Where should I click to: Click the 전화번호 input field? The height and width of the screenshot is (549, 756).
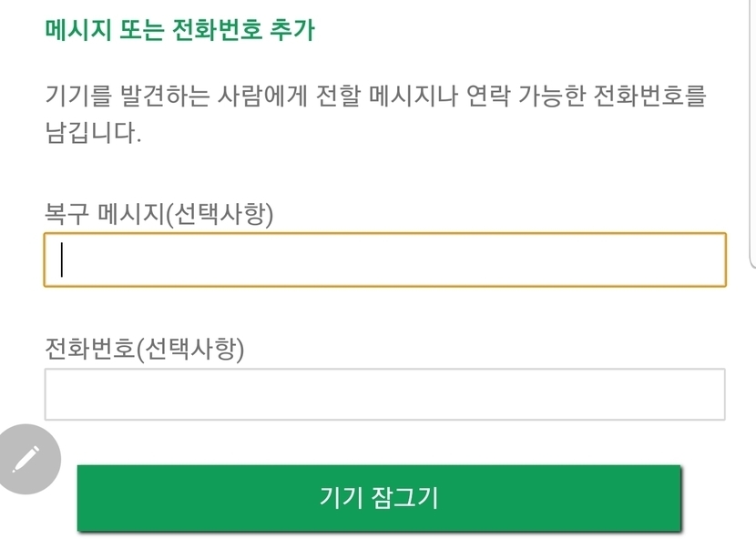[x=384, y=394]
